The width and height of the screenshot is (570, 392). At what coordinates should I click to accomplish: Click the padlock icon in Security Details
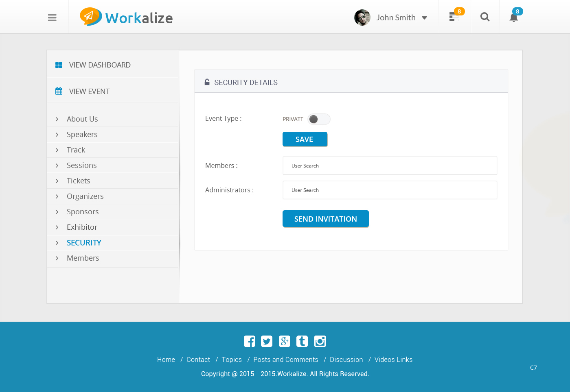207,82
